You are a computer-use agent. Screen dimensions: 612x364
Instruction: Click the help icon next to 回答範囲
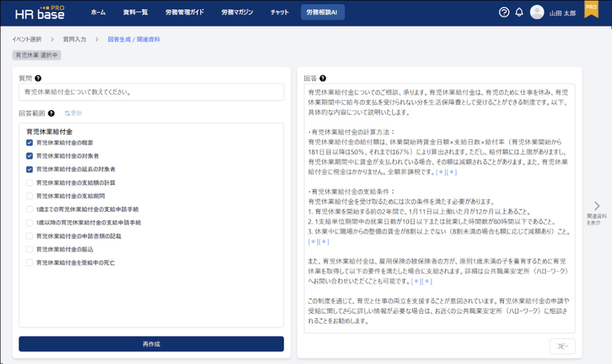click(x=51, y=113)
